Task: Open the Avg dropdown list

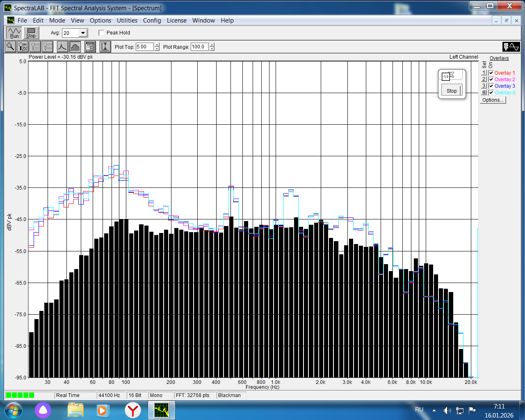Action: 83,33
